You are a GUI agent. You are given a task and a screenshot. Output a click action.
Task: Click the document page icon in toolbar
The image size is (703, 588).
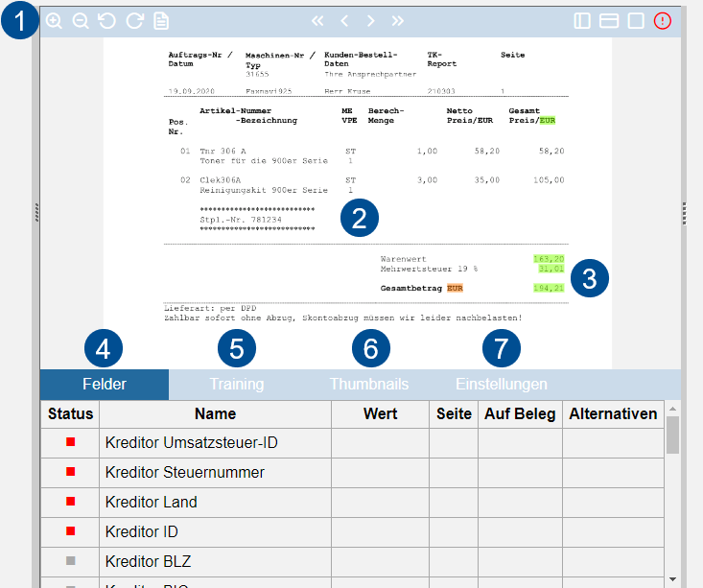[x=161, y=21]
